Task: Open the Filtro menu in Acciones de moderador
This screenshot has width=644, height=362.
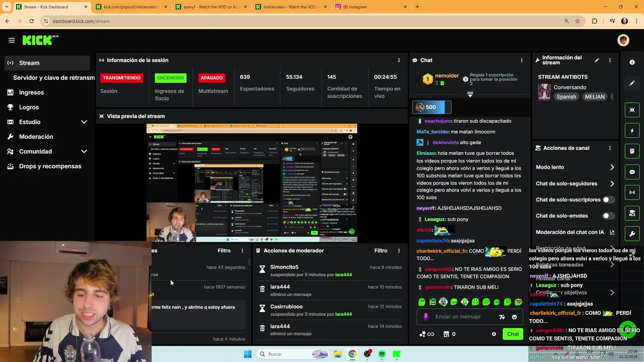Action: (381, 250)
